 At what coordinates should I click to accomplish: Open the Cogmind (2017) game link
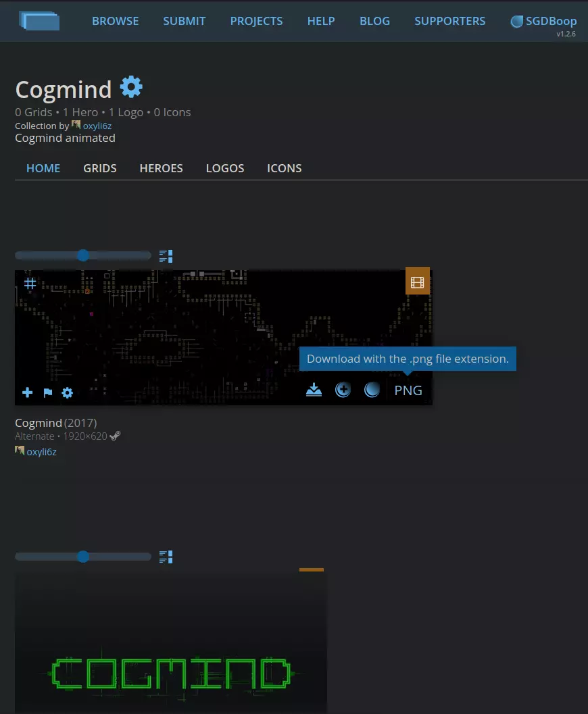(x=55, y=423)
